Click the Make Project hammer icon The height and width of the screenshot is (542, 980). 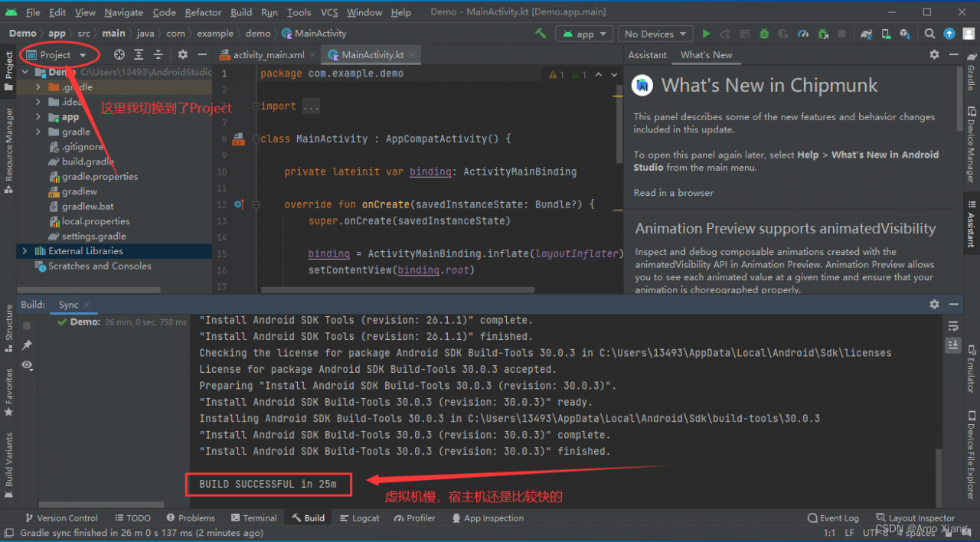click(541, 34)
